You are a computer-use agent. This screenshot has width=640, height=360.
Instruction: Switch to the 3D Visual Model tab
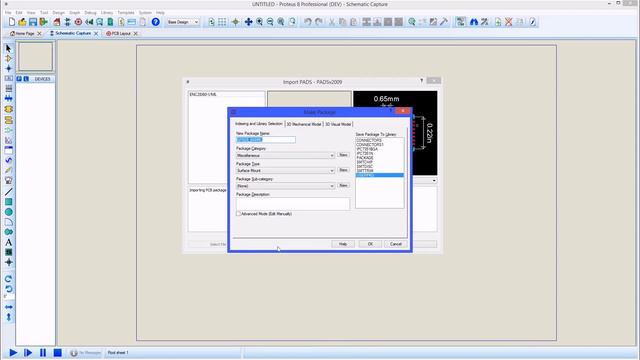[338, 124]
